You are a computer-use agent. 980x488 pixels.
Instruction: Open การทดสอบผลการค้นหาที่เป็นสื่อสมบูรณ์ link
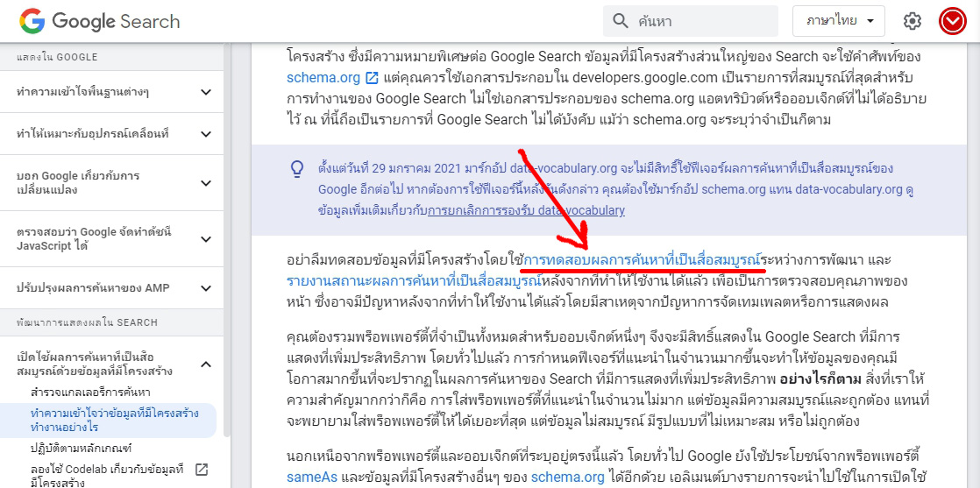(x=643, y=258)
